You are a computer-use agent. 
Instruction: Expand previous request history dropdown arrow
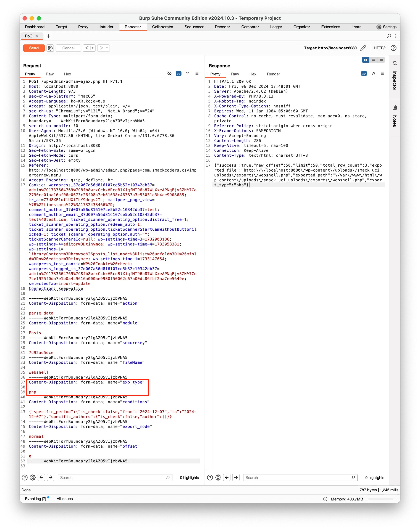point(92,48)
